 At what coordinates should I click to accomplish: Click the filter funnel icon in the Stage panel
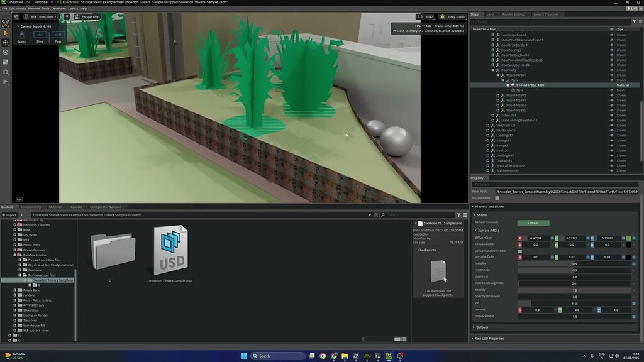pyautogui.click(x=634, y=21)
